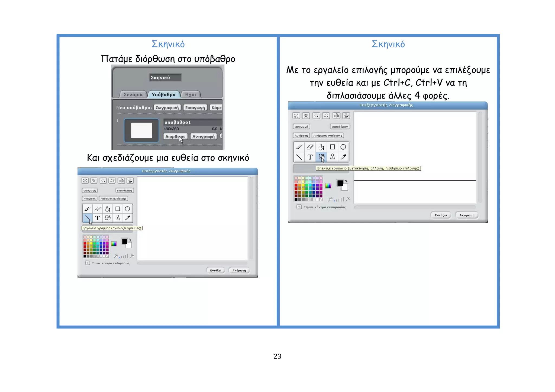Click Εντάξει in the right paint editor
Image resolution: width=555 pixels, height=392 pixels.
pyautogui.click(x=441, y=215)
